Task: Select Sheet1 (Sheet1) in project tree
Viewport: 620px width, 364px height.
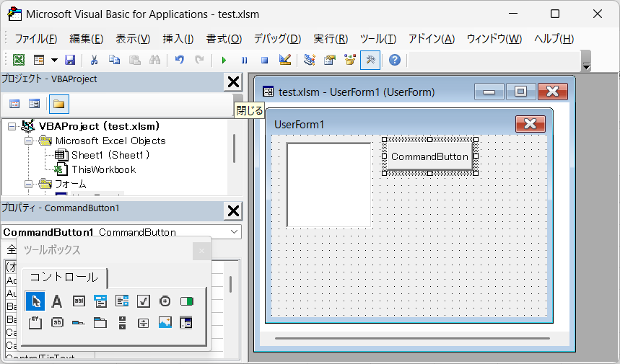Action: [x=110, y=155]
